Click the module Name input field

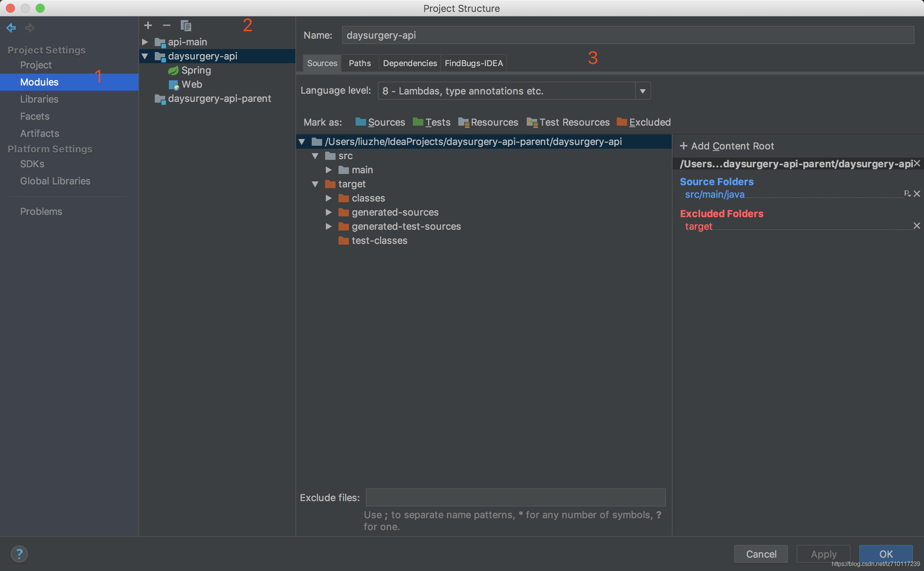pyautogui.click(x=628, y=35)
